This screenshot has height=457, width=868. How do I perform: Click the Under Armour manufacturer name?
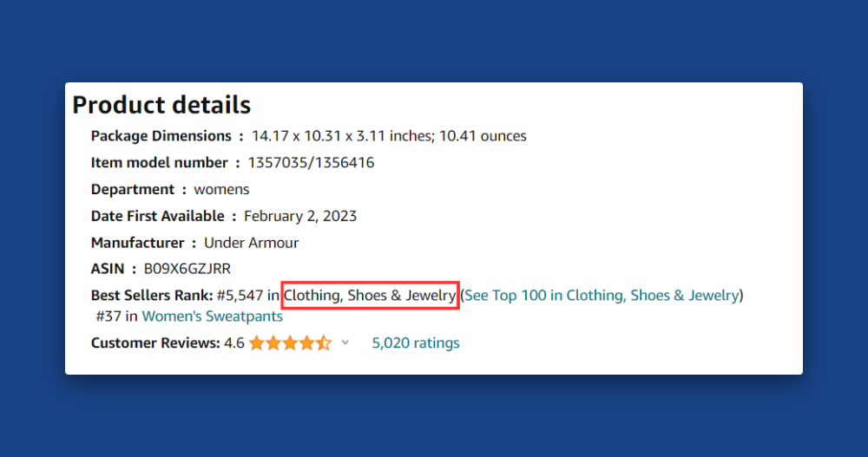[251, 243]
